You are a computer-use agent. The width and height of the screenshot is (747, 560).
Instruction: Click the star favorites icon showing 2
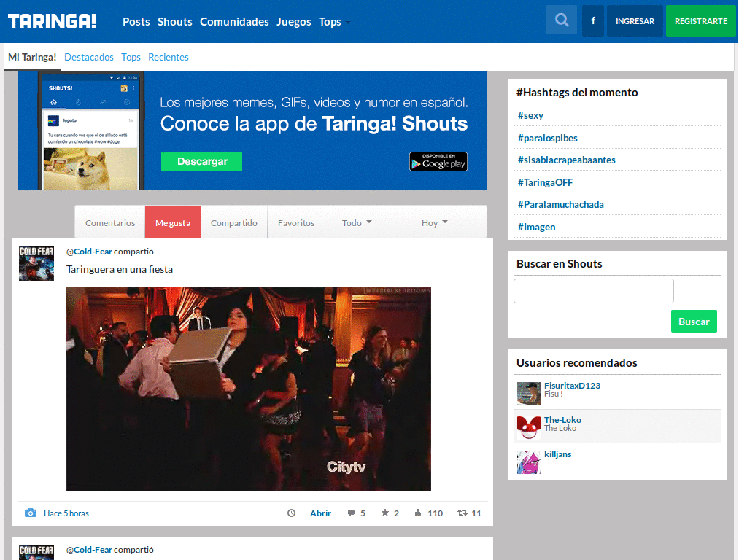(x=385, y=513)
